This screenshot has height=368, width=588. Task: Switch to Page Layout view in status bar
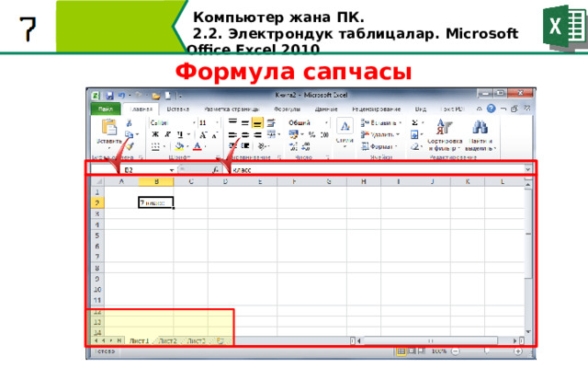pos(412,351)
